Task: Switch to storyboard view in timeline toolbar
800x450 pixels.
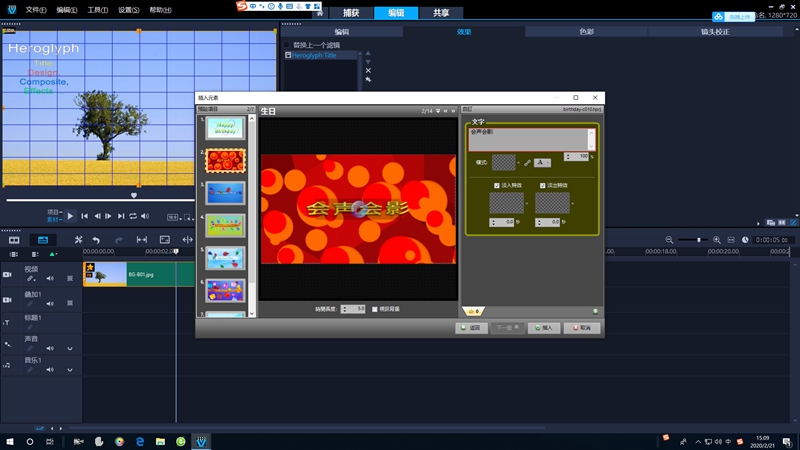Action: [14, 240]
